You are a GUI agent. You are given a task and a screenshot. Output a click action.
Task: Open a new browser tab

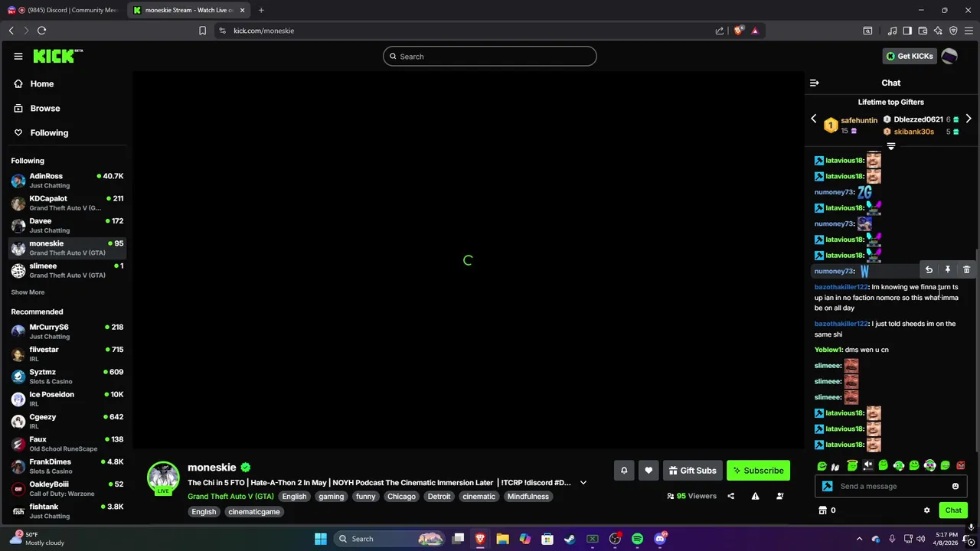point(261,10)
